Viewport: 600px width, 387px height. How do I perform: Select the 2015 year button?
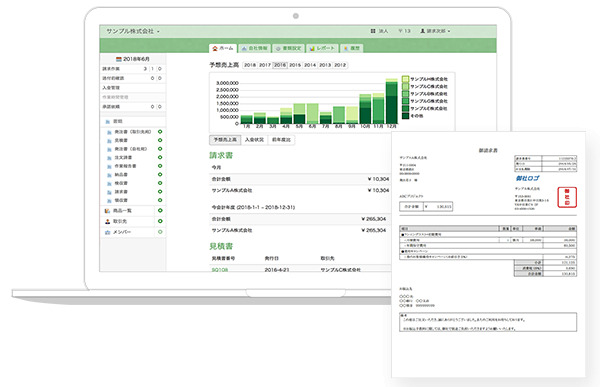[295, 65]
